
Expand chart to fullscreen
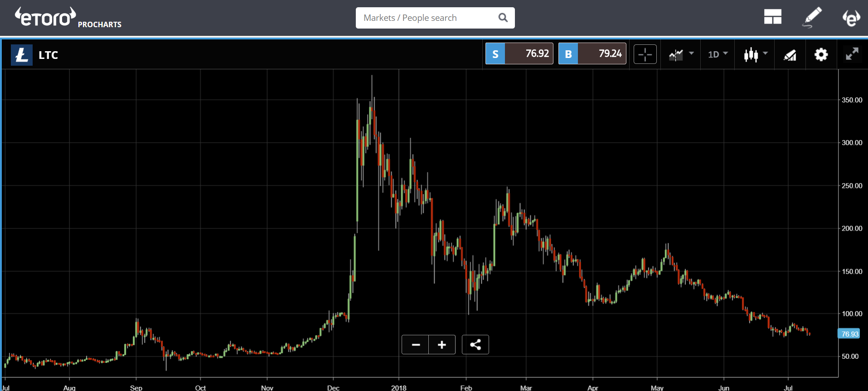pos(852,54)
